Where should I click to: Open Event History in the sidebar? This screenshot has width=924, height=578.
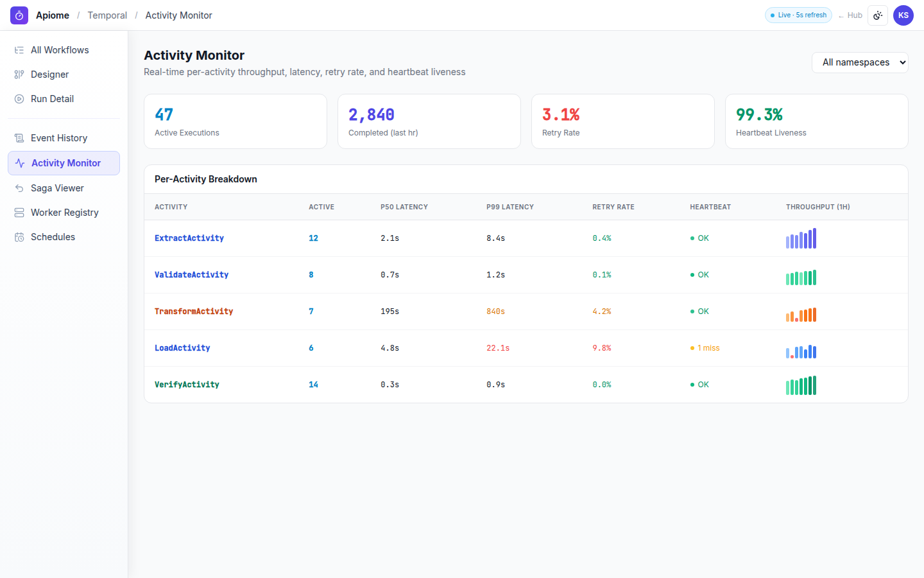pyautogui.click(x=64, y=138)
